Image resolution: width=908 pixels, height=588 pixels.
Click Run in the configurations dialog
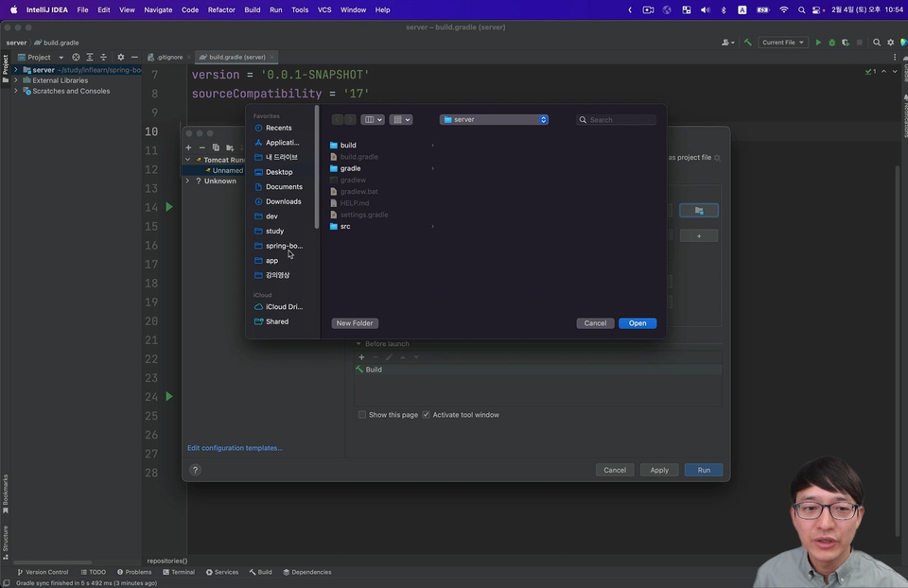(x=703, y=470)
